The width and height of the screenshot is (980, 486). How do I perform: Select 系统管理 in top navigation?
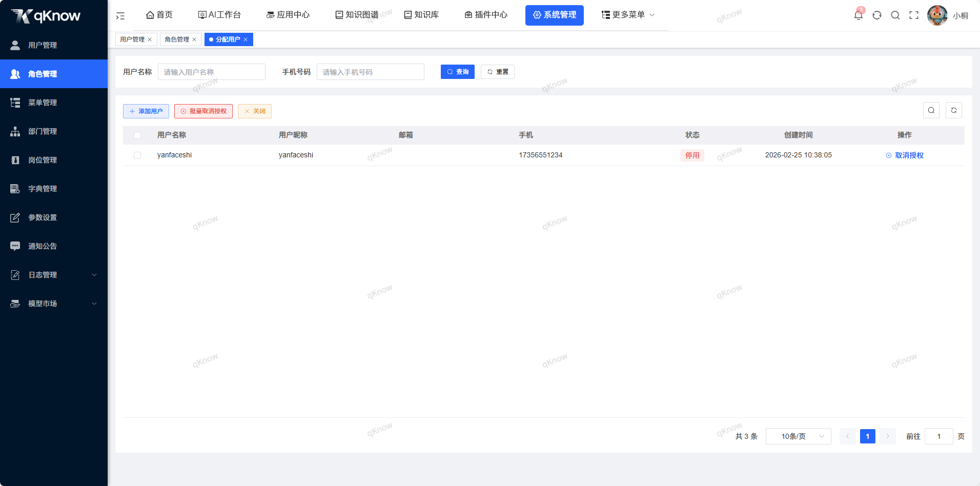555,15
